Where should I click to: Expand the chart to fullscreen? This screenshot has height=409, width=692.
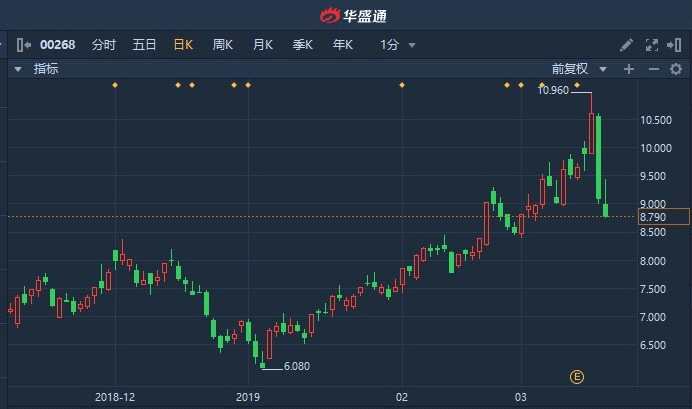click(652, 45)
